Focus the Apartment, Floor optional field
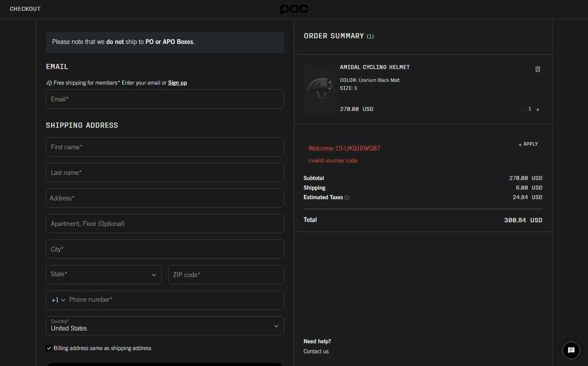Image resolution: width=588 pixels, height=366 pixels. (165, 224)
